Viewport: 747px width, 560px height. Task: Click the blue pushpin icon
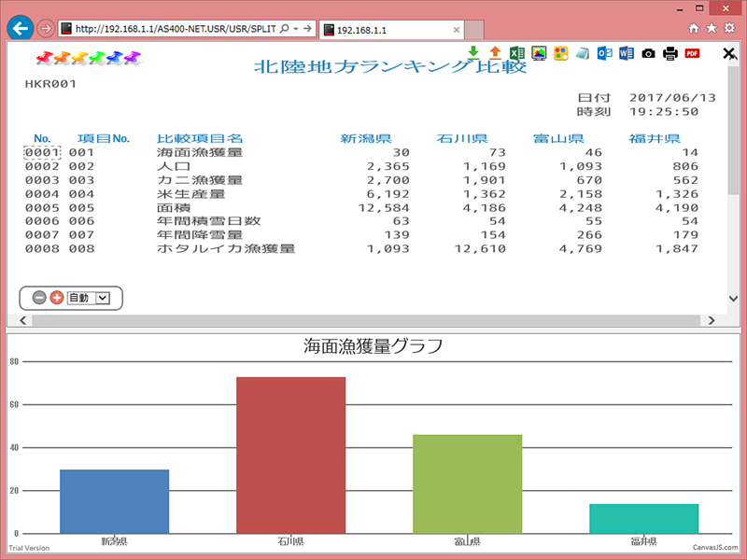[114, 58]
